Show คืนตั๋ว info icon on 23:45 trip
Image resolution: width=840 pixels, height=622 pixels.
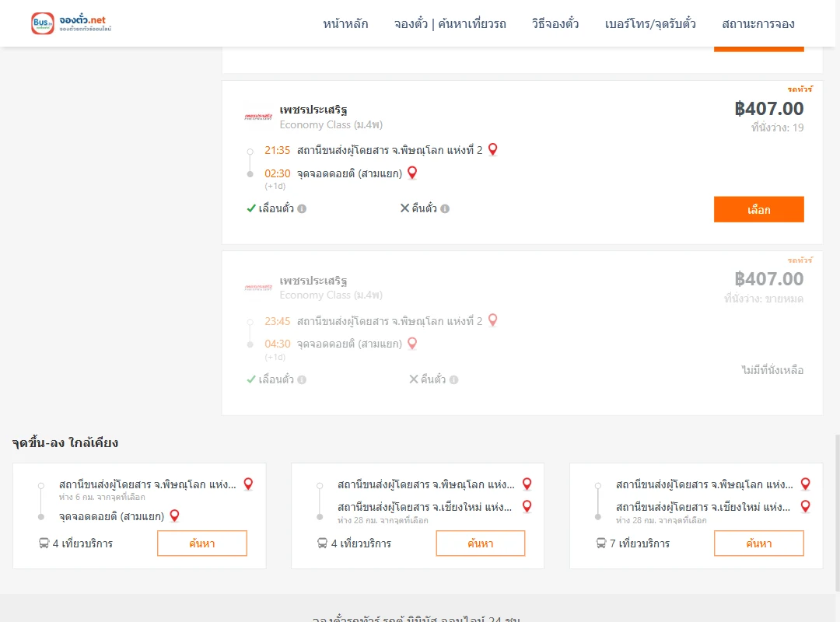(x=453, y=380)
